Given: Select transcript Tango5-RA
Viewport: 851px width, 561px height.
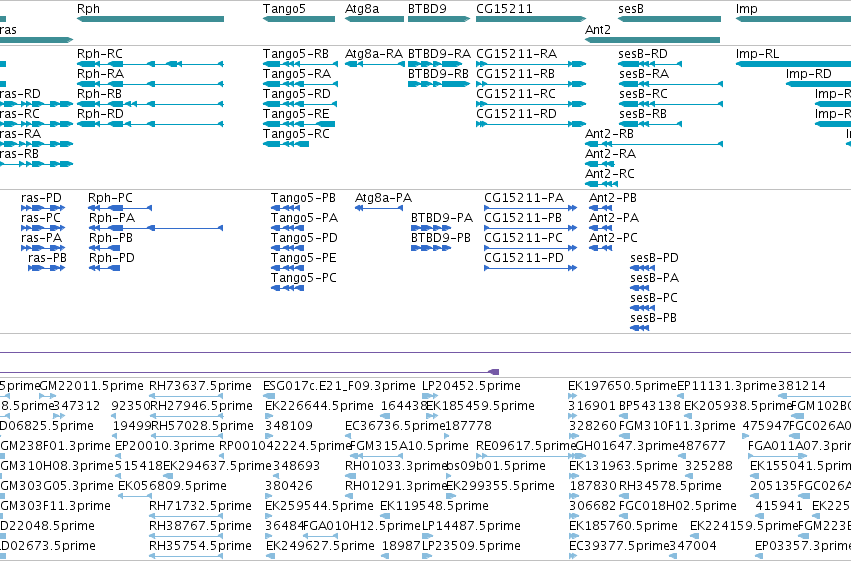Looking at the screenshot, I should point(301,84).
